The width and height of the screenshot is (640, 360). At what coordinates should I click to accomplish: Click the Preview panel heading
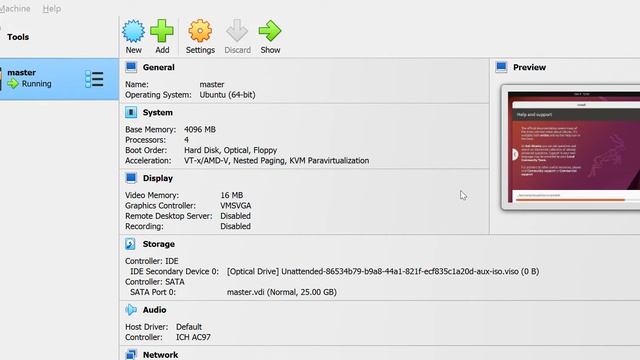(x=529, y=67)
